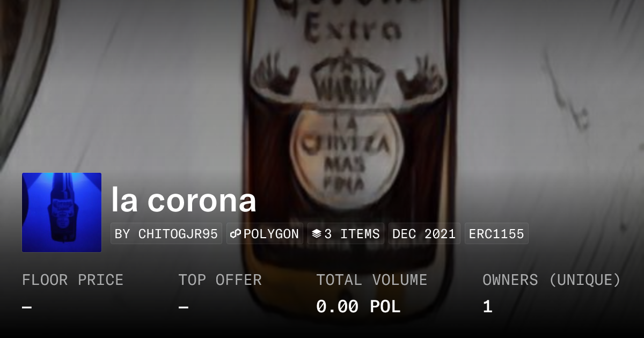Click the 0.00 POL volume value
The height and width of the screenshot is (338, 644).
(x=358, y=307)
